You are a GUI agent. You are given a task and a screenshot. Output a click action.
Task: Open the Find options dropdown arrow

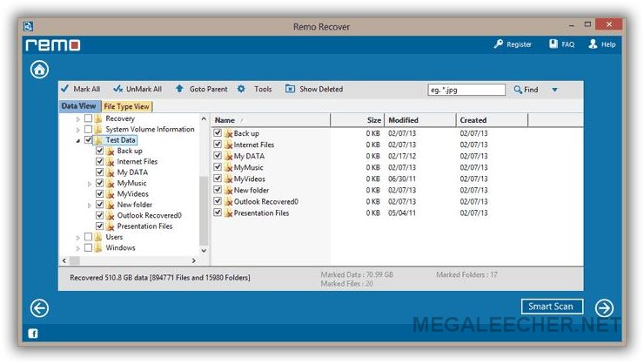[554, 90]
